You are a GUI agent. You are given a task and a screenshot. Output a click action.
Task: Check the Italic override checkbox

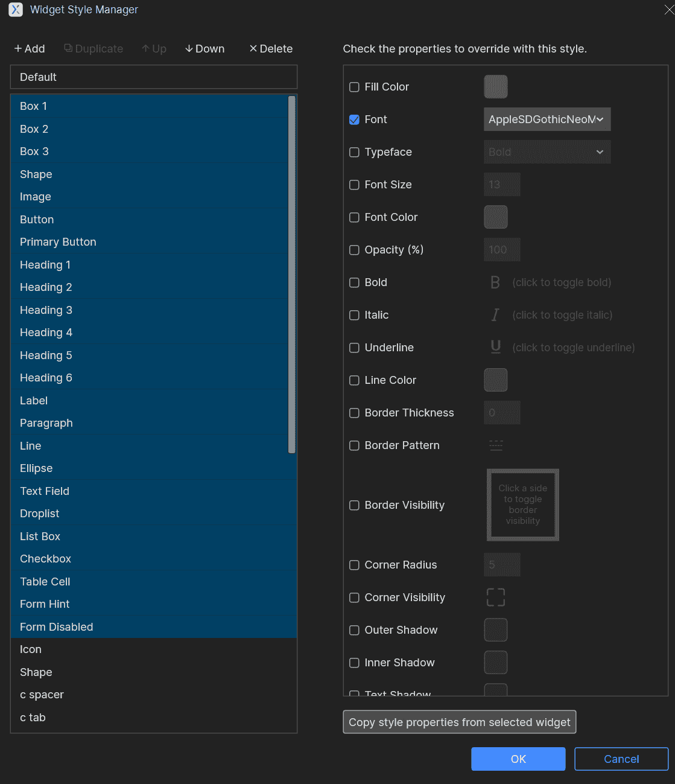click(355, 315)
